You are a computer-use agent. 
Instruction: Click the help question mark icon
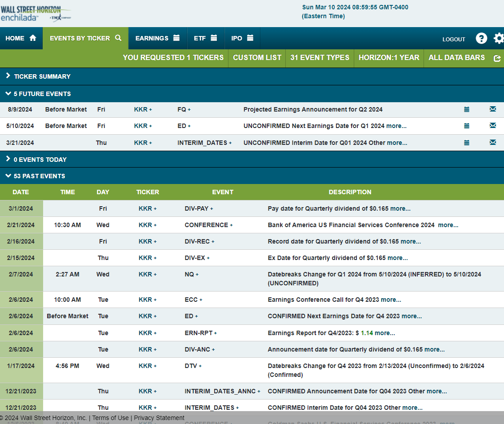pos(481,39)
